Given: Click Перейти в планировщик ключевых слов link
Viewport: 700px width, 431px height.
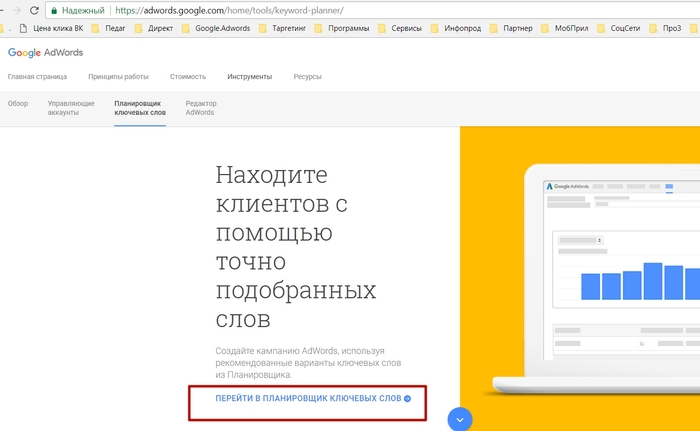Looking at the screenshot, I should pyautogui.click(x=313, y=398).
